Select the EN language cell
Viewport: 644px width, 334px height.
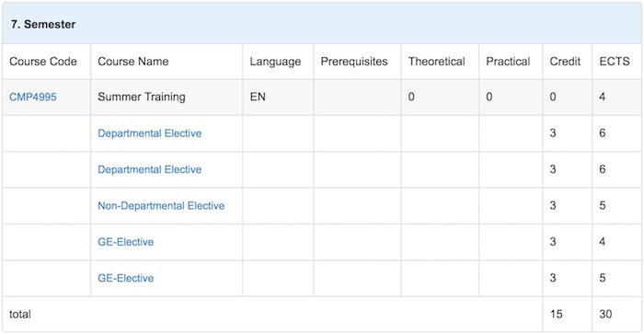coord(258,97)
